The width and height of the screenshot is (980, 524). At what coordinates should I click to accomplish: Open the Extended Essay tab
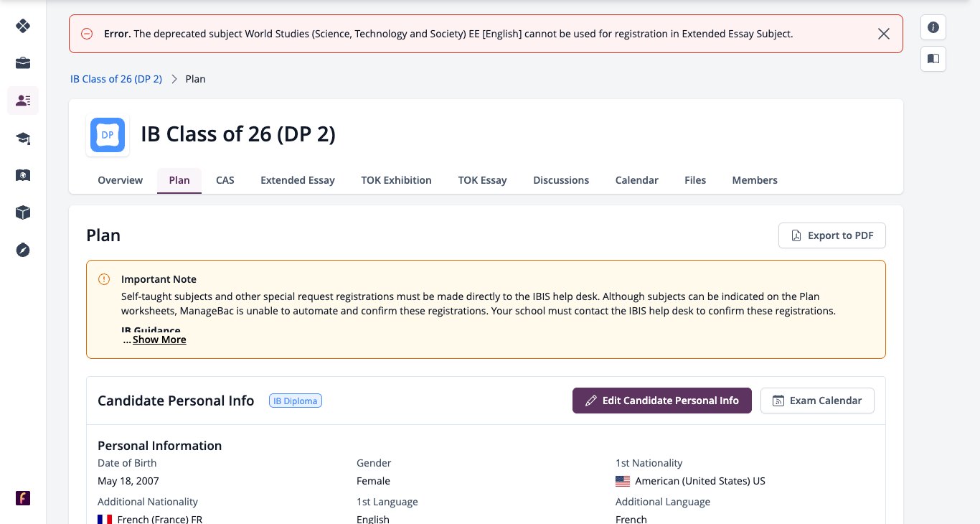(298, 180)
